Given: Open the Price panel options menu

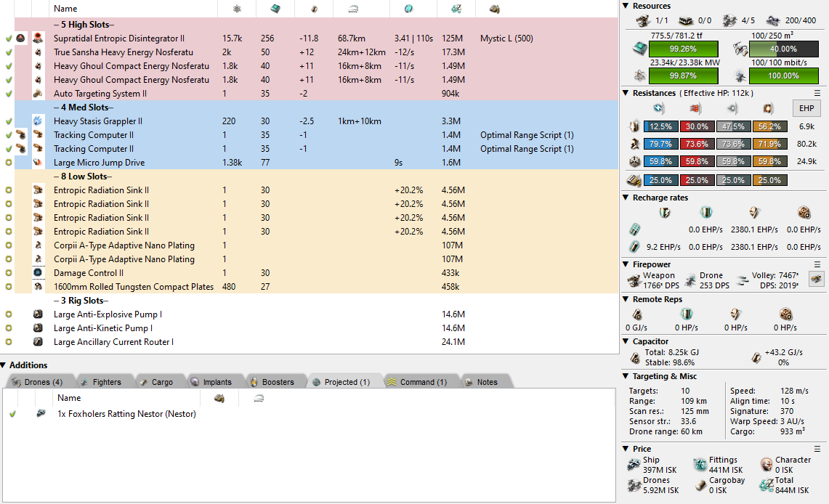Looking at the screenshot, I should (817, 449).
